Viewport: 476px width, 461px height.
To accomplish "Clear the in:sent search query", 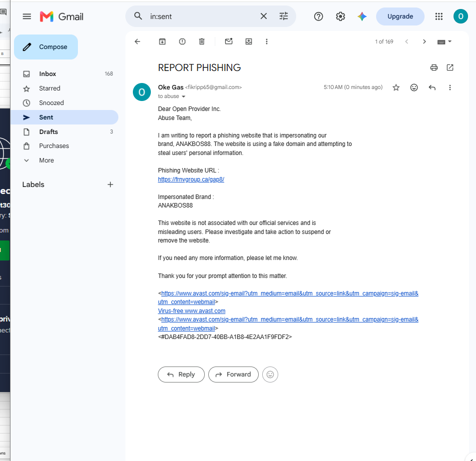I will [x=264, y=16].
